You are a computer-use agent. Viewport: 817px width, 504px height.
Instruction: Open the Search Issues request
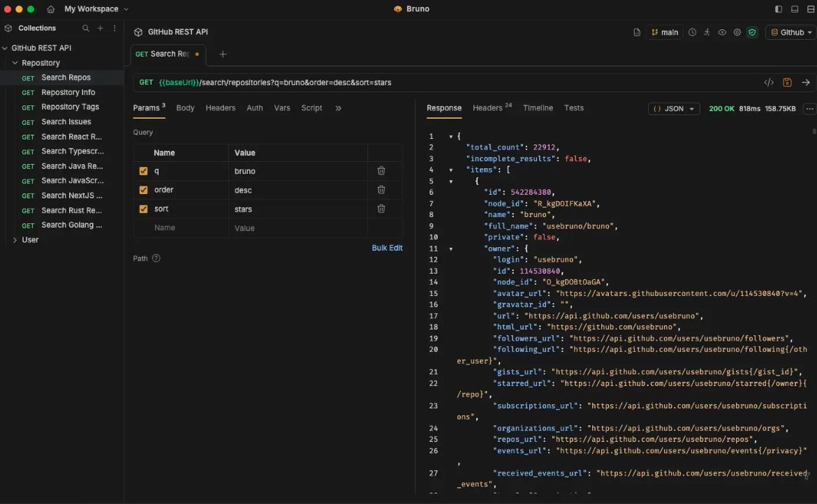(62, 122)
